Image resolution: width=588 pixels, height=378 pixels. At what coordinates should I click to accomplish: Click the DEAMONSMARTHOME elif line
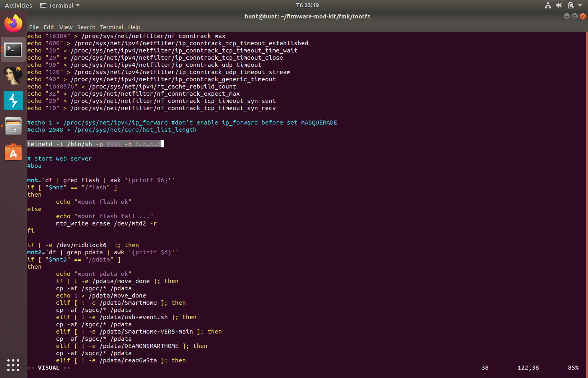coord(132,346)
